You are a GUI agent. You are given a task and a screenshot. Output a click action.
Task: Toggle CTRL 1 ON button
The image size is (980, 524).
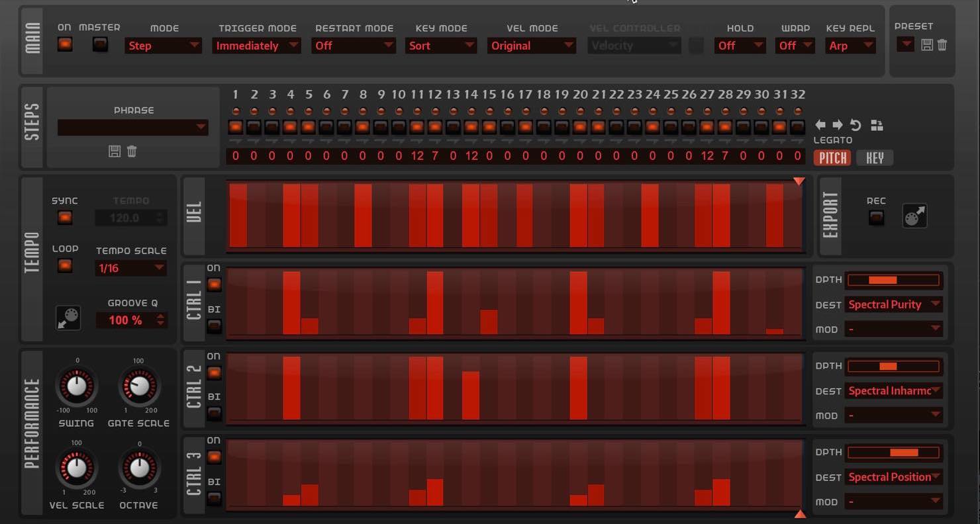(x=214, y=284)
